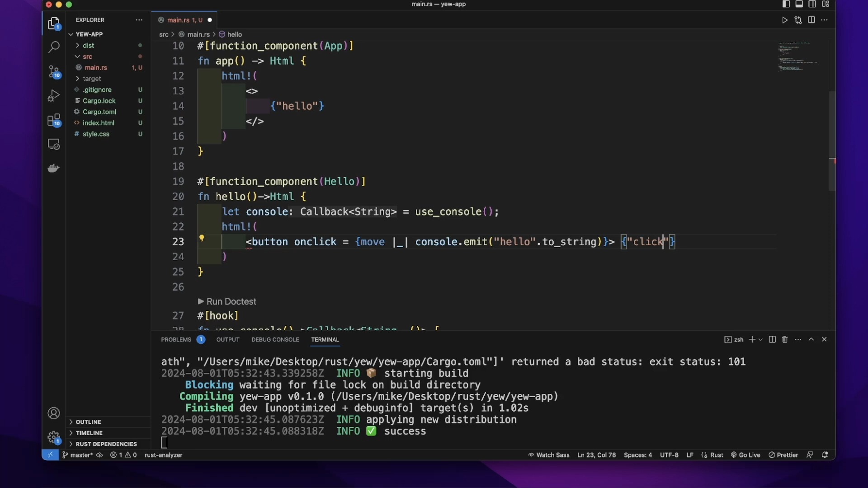Toggle bottom panel layout icon
The image size is (868, 488).
pyautogui.click(x=799, y=5)
